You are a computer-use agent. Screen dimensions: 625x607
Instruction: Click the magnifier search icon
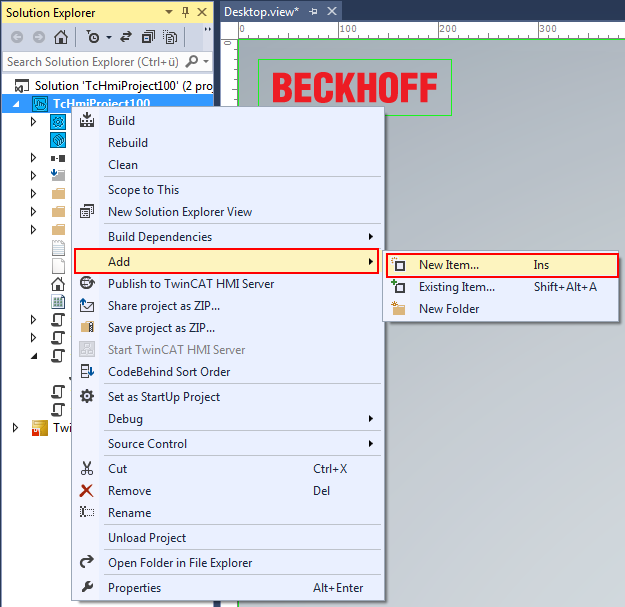coord(192,62)
